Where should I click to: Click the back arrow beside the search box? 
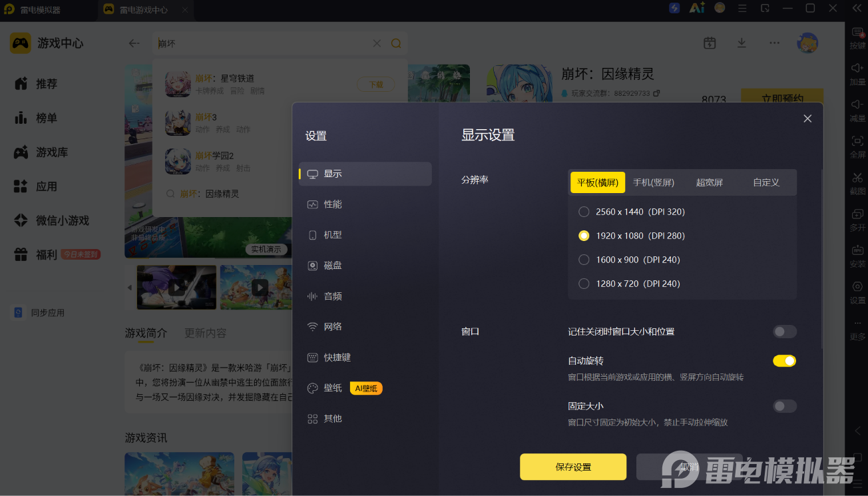[x=134, y=43]
